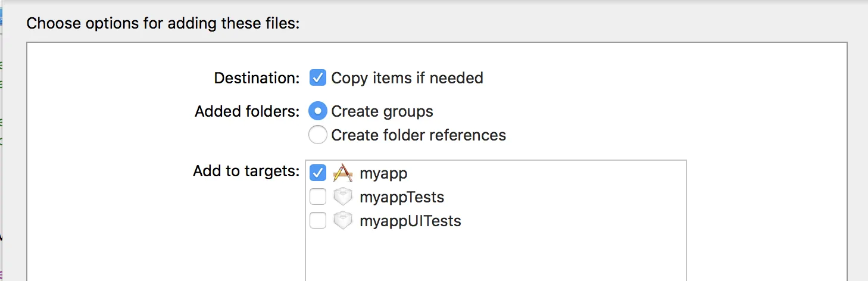Select the myappTests name in targets list

point(402,197)
